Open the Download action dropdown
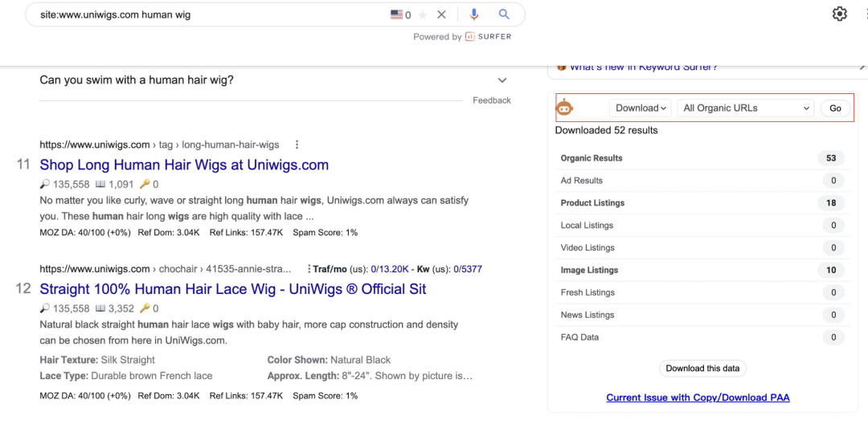Image resolution: width=868 pixels, height=424 pixels. 640,108
